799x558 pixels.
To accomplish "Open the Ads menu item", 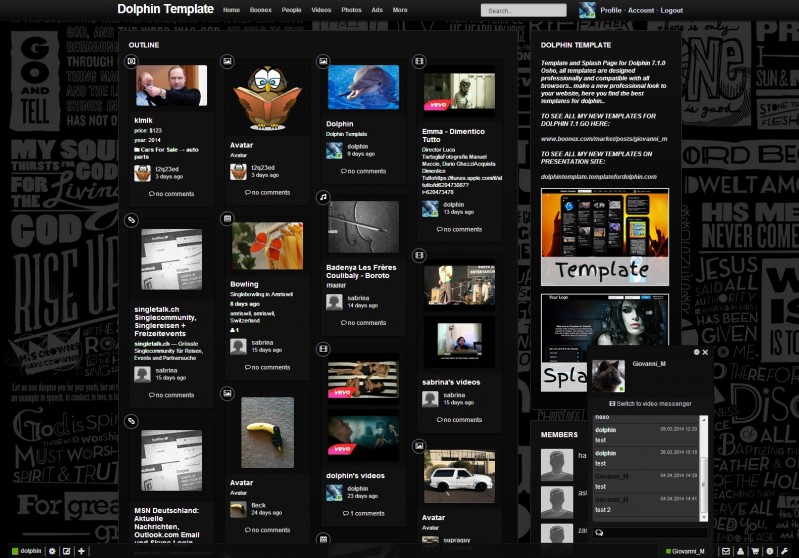I will coord(377,10).
